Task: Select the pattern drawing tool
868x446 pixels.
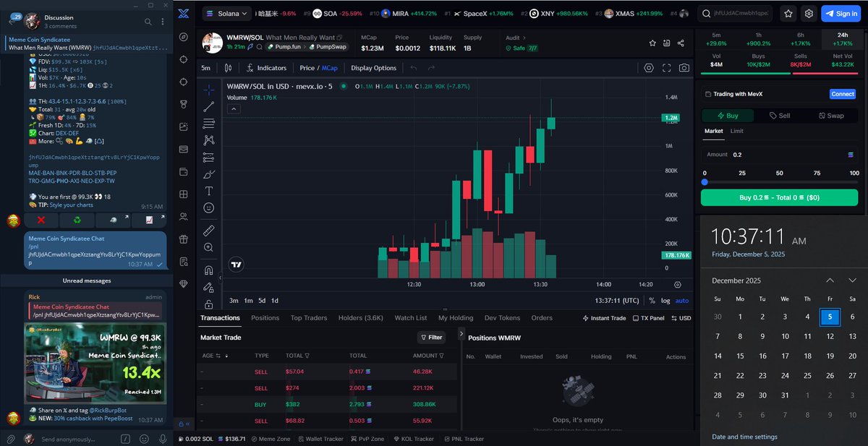Action: [x=209, y=140]
